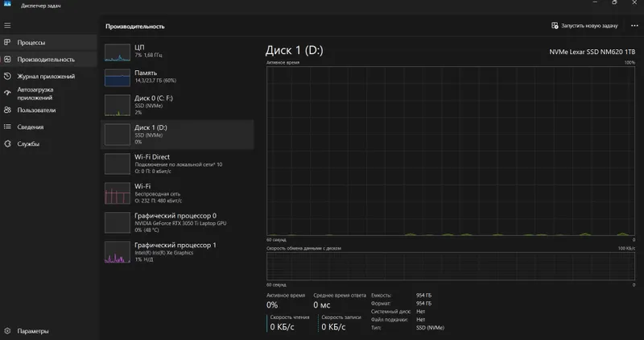Click the Скорость записи 0 КБ/с value
The width and height of the screenshot is (644, 340).
tap(333, 327)
